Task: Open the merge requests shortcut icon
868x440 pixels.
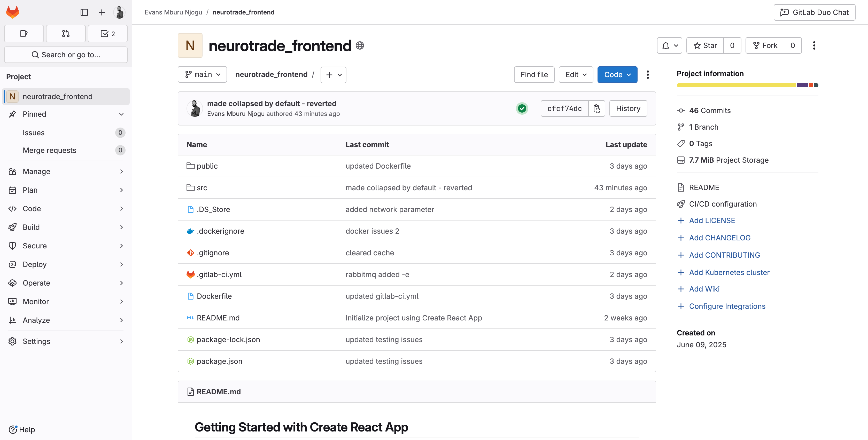Action: pos(66,33)
